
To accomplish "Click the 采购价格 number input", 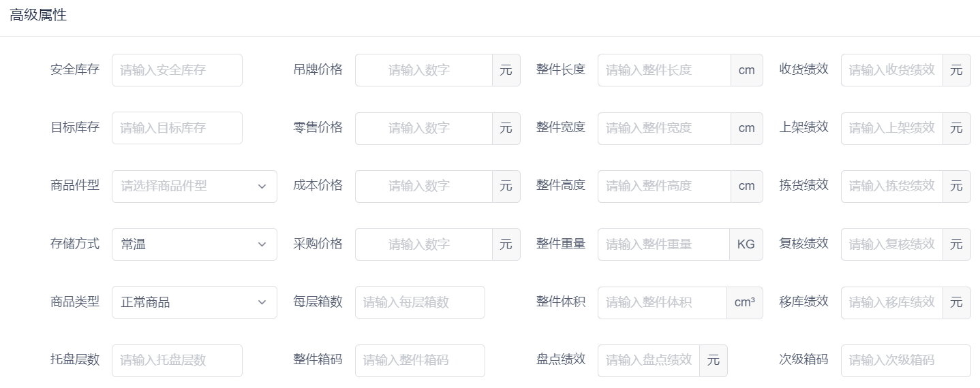I will point(423,244).
